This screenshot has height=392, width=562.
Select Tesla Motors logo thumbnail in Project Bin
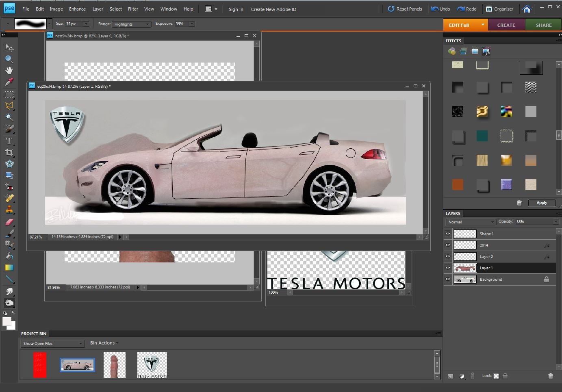152,365
